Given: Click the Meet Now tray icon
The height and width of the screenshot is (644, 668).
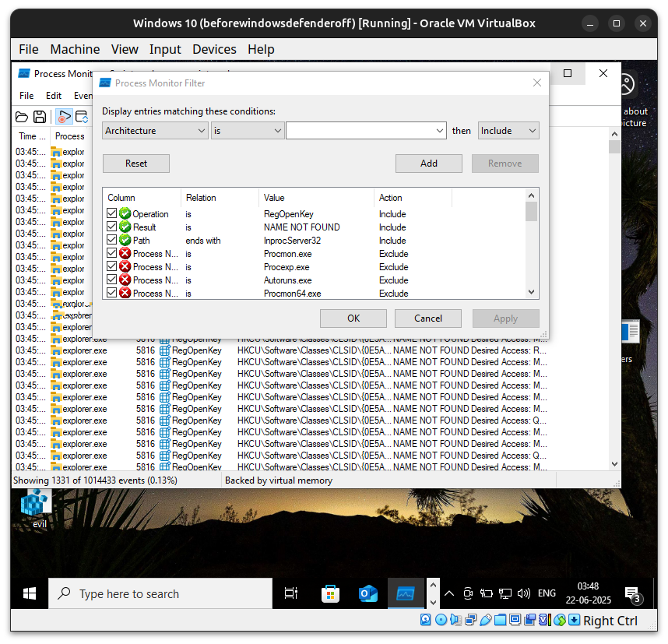Looking at the screenshot, I should (468, 593).
